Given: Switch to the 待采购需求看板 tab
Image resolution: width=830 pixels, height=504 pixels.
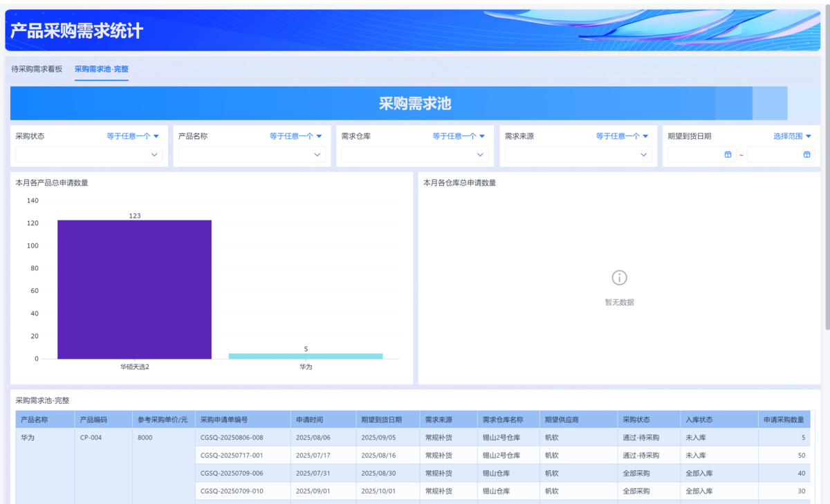Looking at the screenshot, I should (37, 69).
